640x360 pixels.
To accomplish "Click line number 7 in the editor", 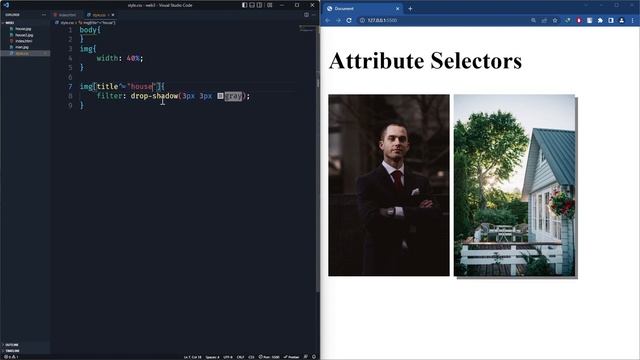I will 70,87.
